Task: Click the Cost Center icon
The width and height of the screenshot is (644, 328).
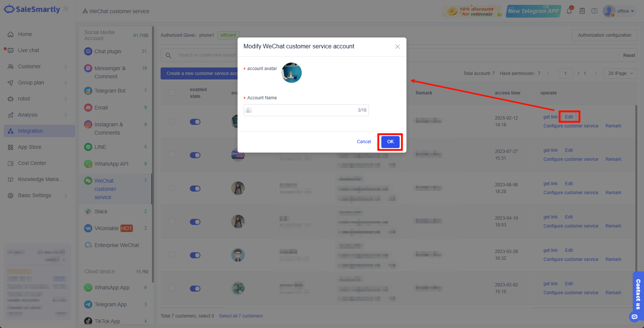Action: click(x=11, y=163)
